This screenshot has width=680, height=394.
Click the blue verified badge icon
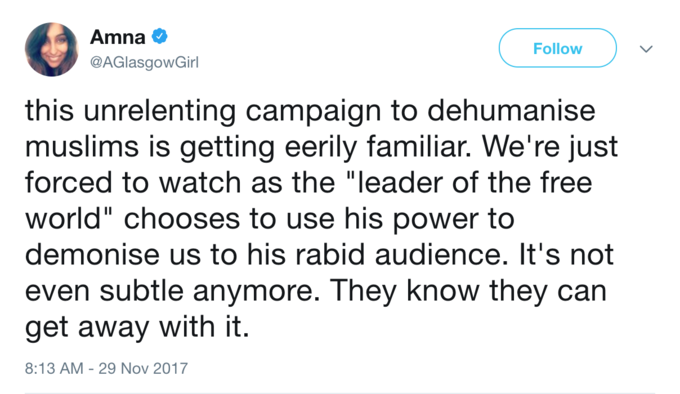tap(159, 36)
